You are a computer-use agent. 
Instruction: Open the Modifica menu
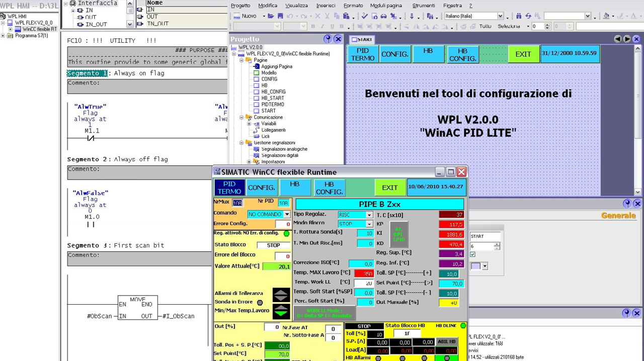click(268, 6)
